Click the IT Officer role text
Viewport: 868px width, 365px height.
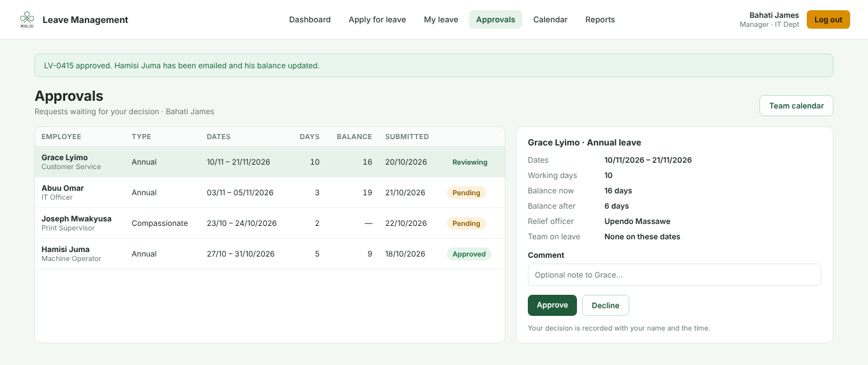click(x=57, y=198)
